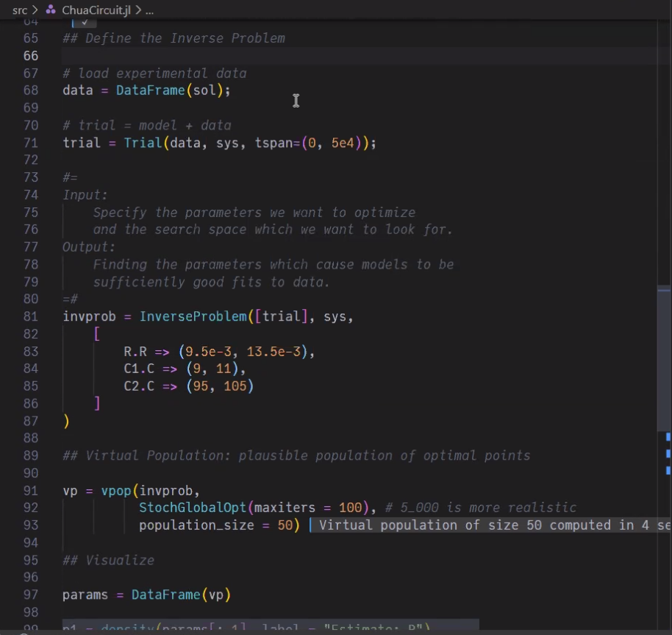Click the yellow closing parenthesis on line 87
Screen dimensions: 672x635
[x=66, y=421]
